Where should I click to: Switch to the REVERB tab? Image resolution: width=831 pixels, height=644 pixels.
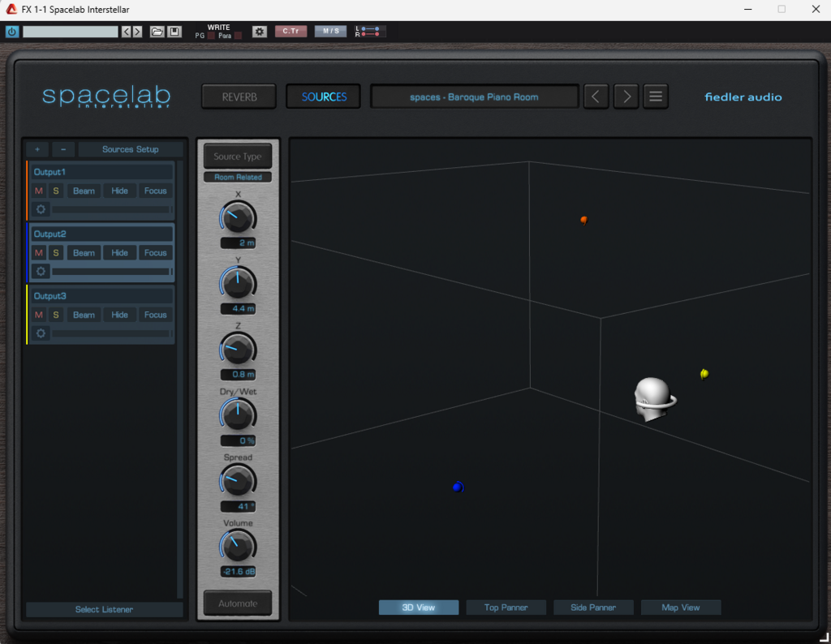point(239,97)
